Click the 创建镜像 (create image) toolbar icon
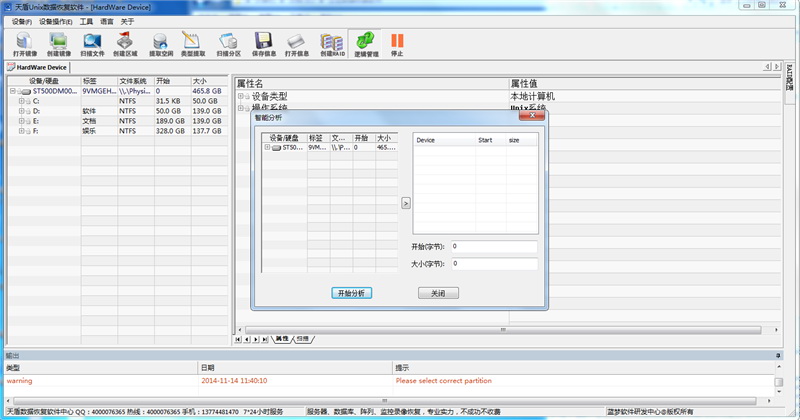Screen dimensions: 800x420 point(59,44)
